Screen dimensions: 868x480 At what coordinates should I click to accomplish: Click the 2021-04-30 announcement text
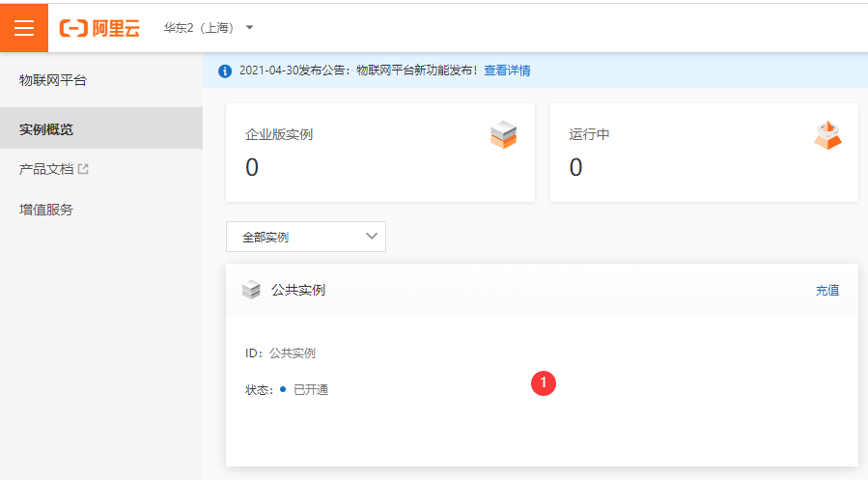pos(358,71)
